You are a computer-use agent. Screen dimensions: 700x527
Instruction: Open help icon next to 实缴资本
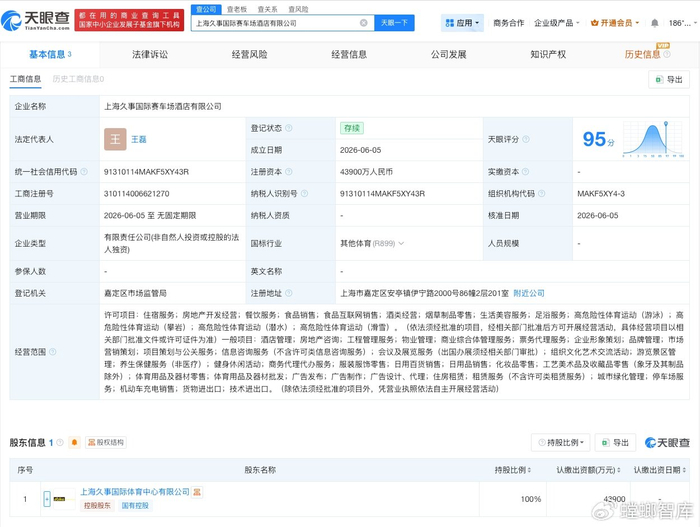click(x=525, y=171)
